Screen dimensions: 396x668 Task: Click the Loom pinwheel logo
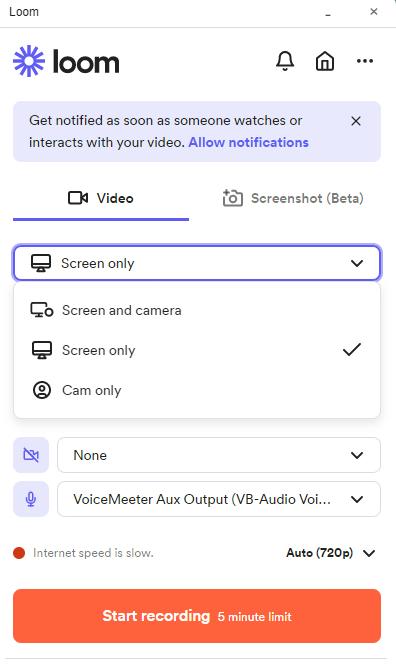point(29,61)
